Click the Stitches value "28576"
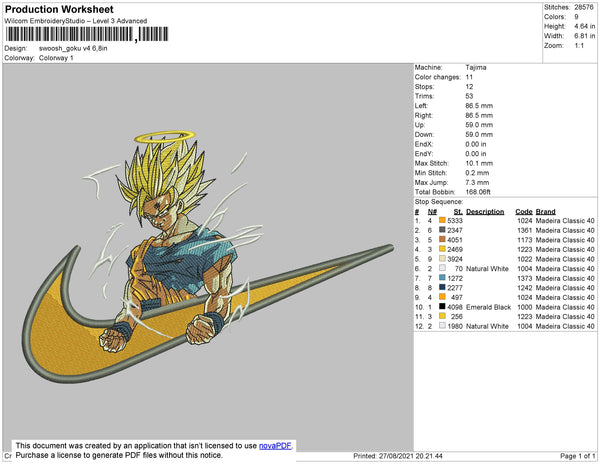The height and width of the screenshot is (464, 600). click(584, 7)
